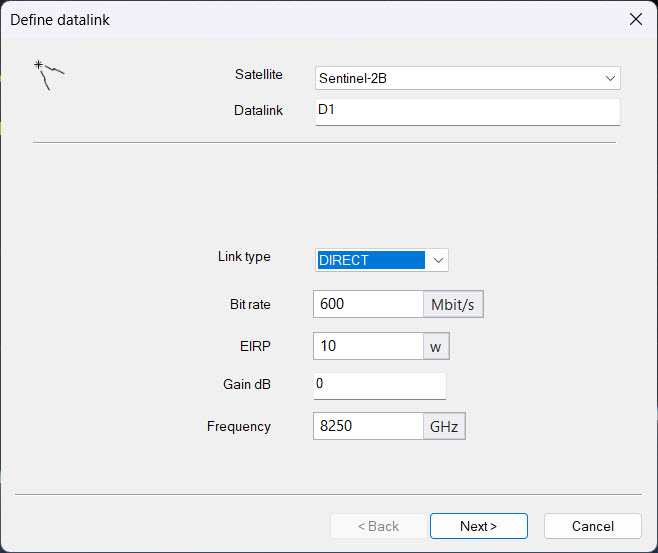Select the highlighted DIRECT link type text
This screenshot has width=658, height=553.
(x=370, y=260)
